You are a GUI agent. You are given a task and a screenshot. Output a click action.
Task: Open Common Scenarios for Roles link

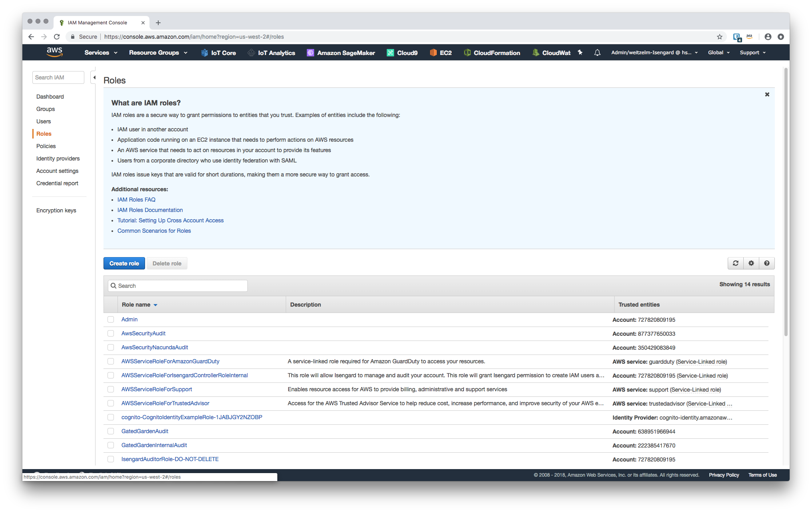(x=154, y=231)
